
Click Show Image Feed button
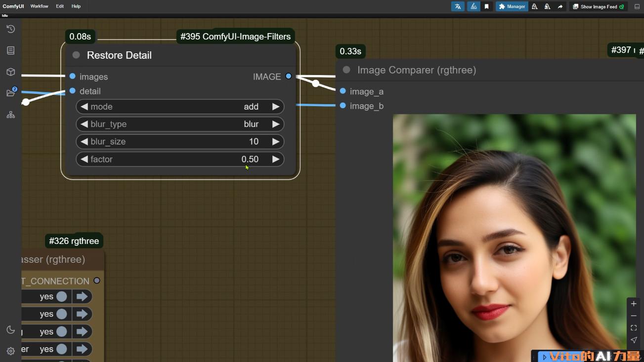tap(598, 6)
